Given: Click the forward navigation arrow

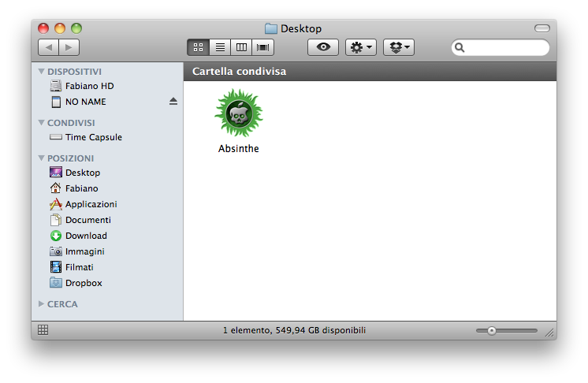Looking at the screenshot, I should tap(69, 47).
